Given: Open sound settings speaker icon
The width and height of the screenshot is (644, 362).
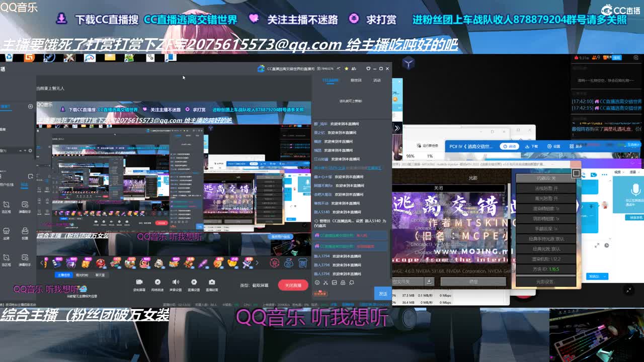Looking at the screenshot, I should [x=176, y=282].
